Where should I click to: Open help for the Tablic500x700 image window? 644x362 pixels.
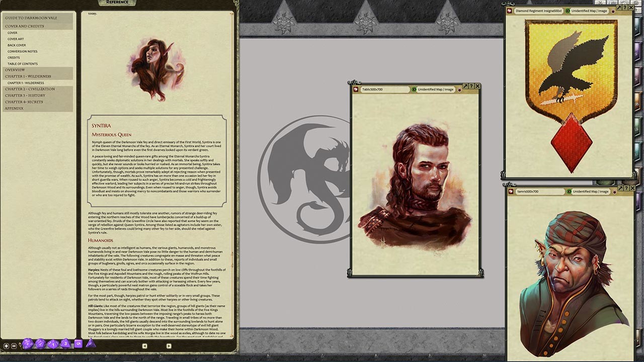point(471,86)
